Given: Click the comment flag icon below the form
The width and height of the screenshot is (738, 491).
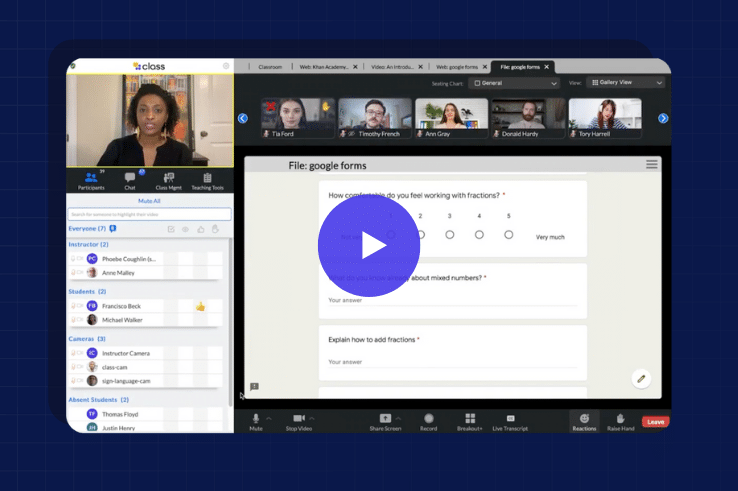Looking at the screenshot, I should click(x=254, y=386).
